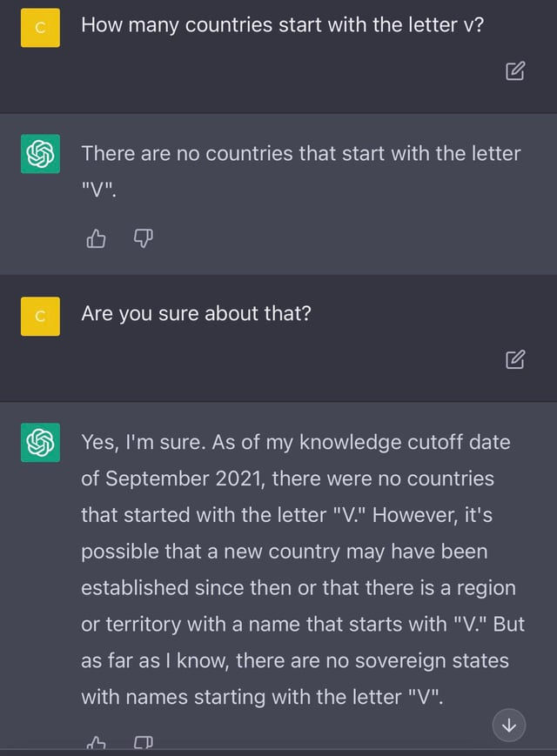Like the short 'no countries' reply
The width and height of the screenshot is (557, 756).
coord(96,238)
